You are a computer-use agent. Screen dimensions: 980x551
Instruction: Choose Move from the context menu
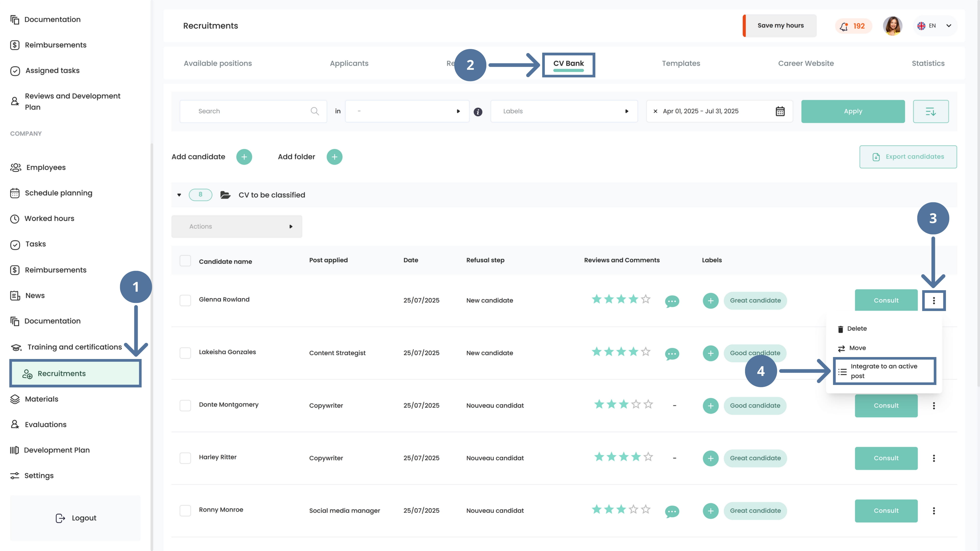[851, 348]
